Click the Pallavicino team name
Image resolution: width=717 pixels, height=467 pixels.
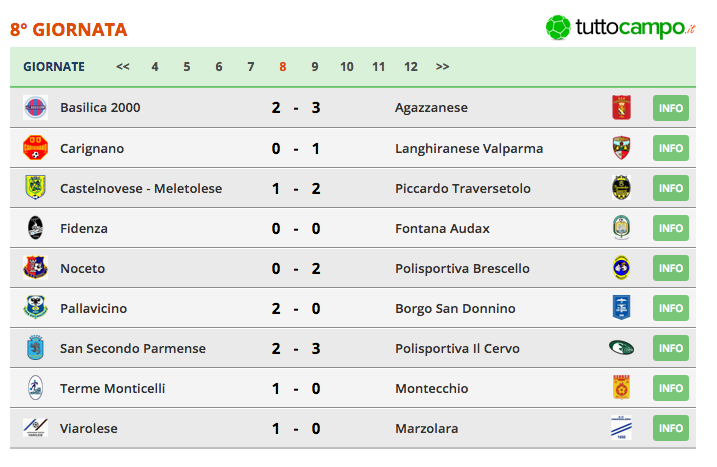pos(94,308)
